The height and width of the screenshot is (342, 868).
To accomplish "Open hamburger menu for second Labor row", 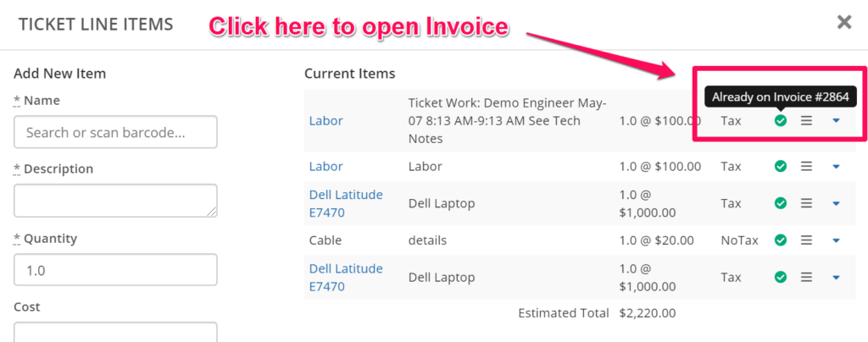I will (807, 167).
